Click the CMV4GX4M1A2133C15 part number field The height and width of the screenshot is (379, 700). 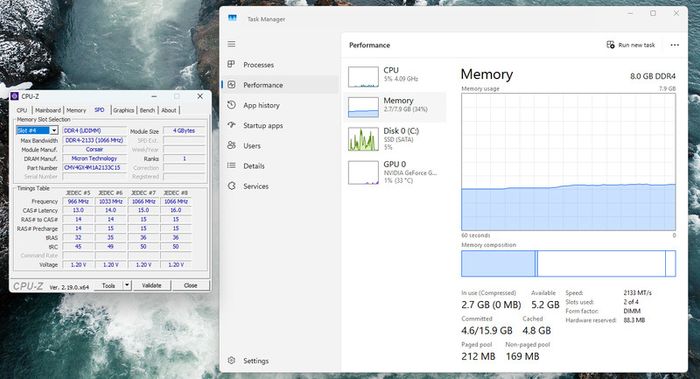click(x=94, y=168)
